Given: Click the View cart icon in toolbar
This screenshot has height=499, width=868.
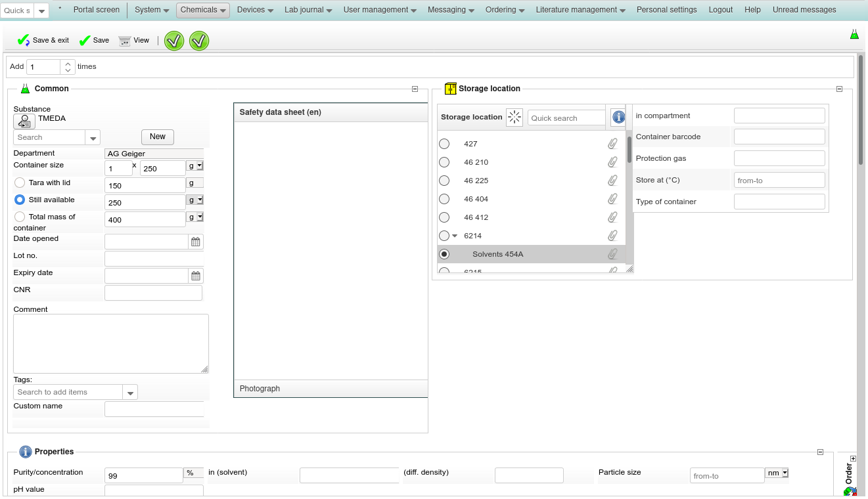Looking at the screenshot, I should pos(124,41).
